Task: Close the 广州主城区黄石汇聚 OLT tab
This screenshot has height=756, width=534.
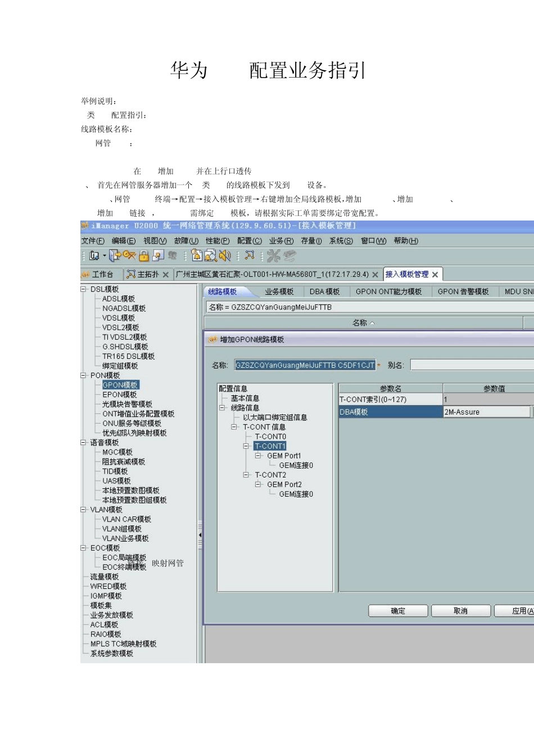Action: pos(375,275)
